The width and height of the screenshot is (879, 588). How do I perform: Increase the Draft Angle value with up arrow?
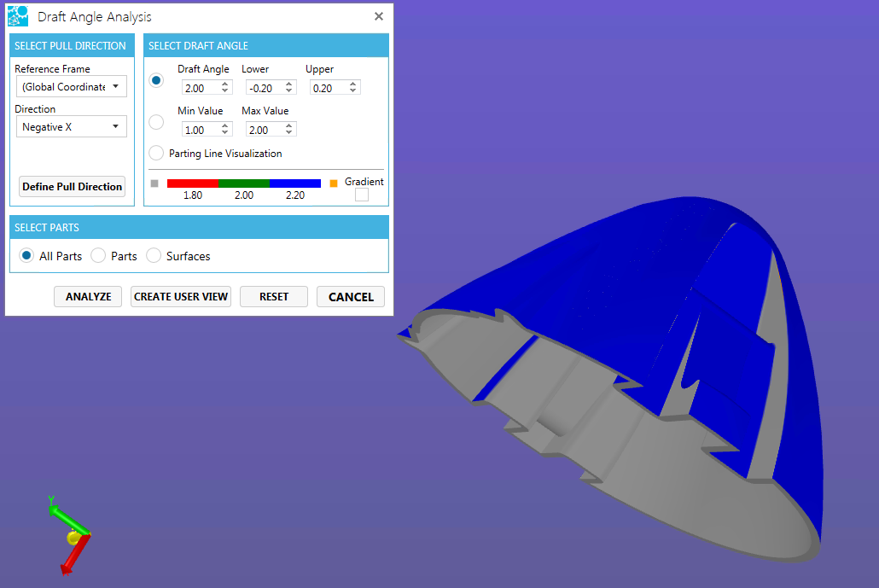pyautogui.click(x=225, y=84)
